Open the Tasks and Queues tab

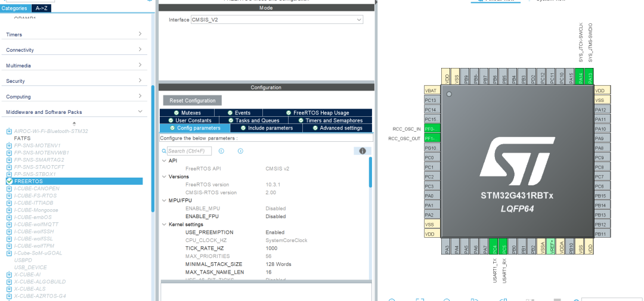(x=253, y=120)
